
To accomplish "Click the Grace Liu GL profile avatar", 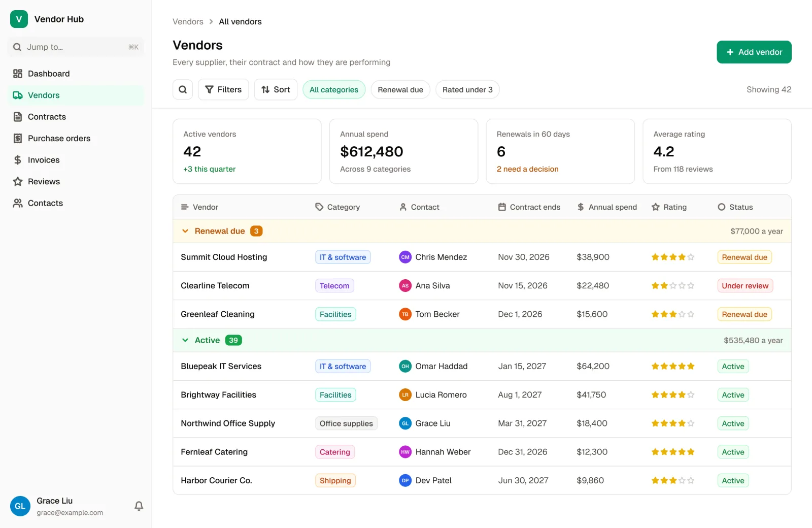I will (x=20, y=506).
